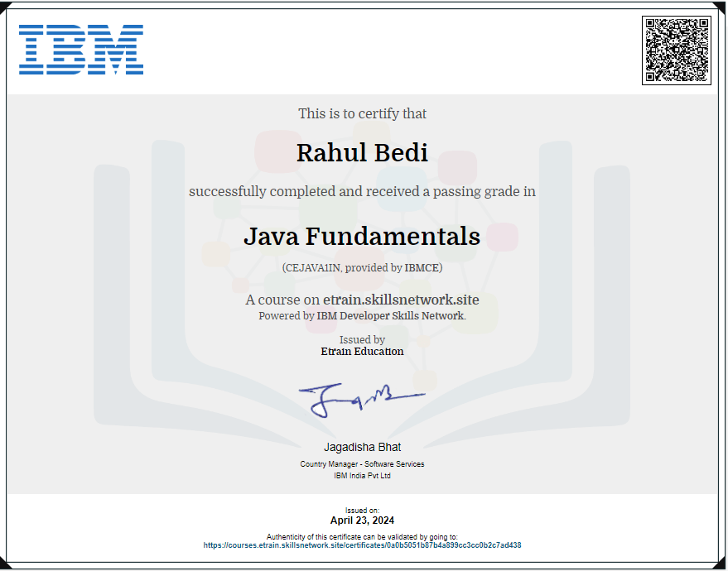Click 'etrain.skillsnetwork.site' course site text
The width and height of the screenshot is (728, 571).
pos(401,300)
